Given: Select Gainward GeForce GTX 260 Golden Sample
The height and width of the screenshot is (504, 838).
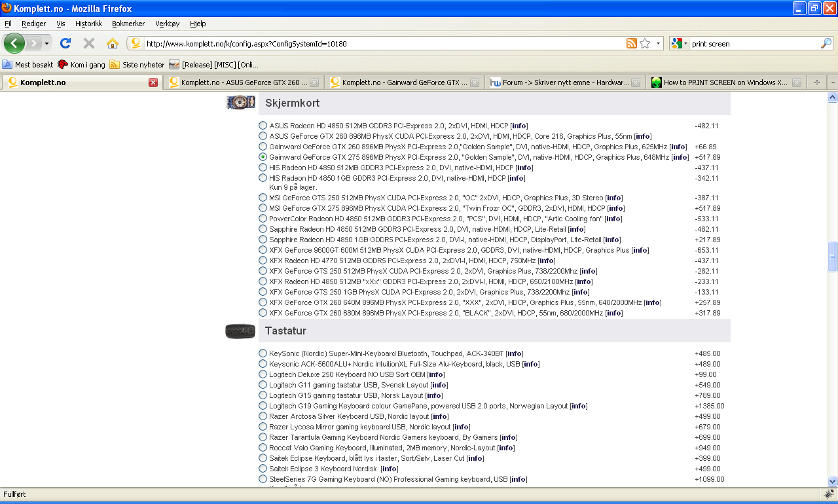Looking at the screenshot, I should [263, 147].
